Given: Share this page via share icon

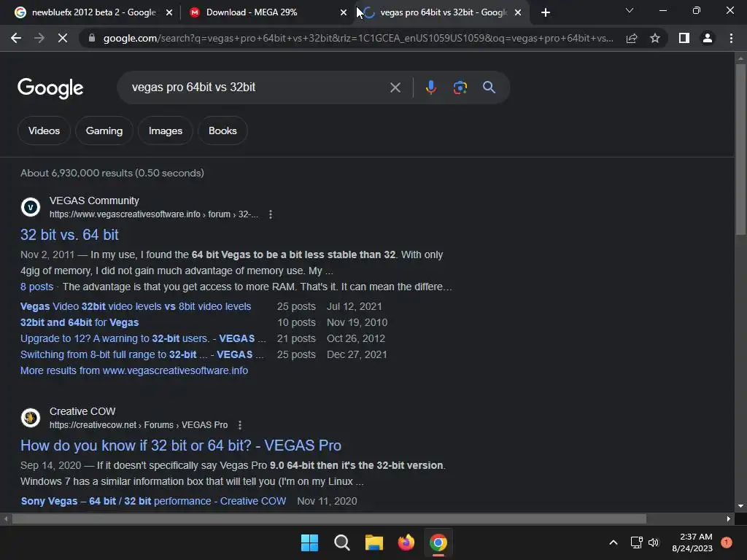Looking at the screenshot, I should [x=632, y=38].
